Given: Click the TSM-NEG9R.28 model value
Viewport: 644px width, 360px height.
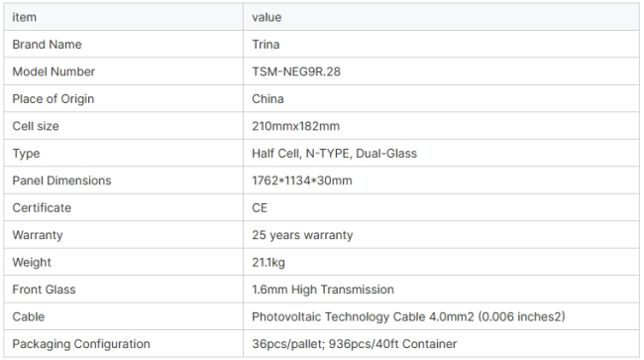Looking at the screenshot, I should 296,71.
